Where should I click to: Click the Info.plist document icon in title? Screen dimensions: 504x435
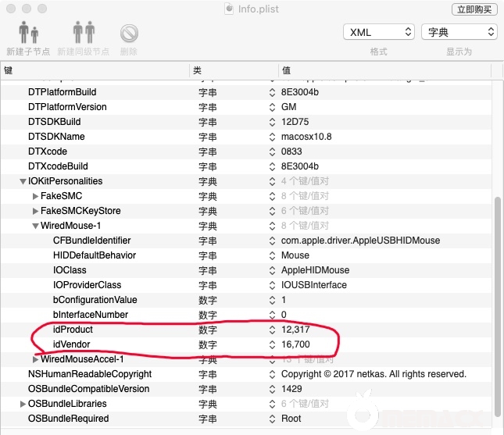point(228,9)
